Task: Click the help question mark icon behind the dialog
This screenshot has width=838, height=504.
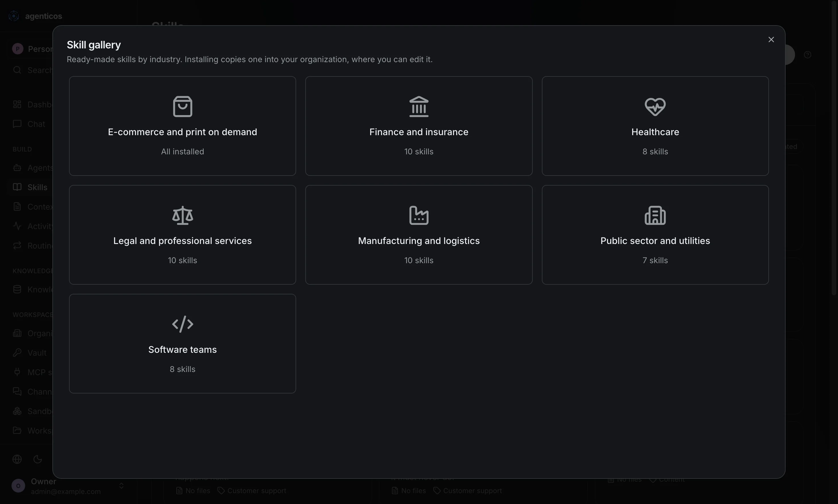Action: pyautogui.click(x=808, y=55)
